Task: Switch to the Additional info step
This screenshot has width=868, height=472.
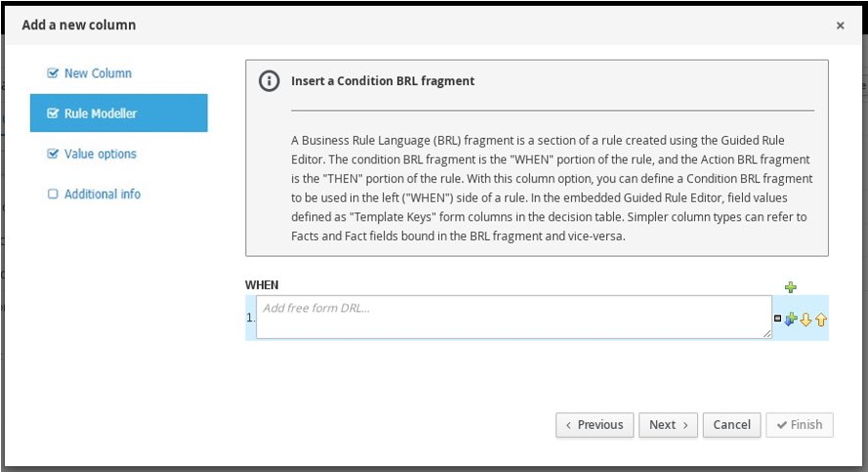Action: (103, 194)
